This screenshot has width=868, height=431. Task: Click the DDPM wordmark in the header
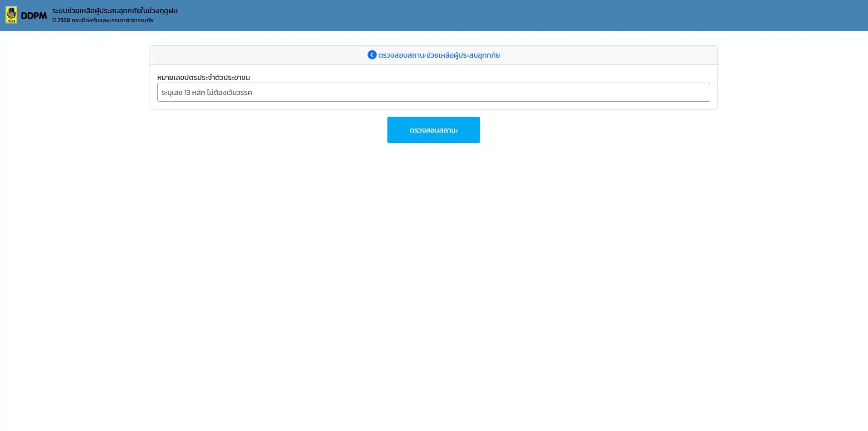(34, 16)
